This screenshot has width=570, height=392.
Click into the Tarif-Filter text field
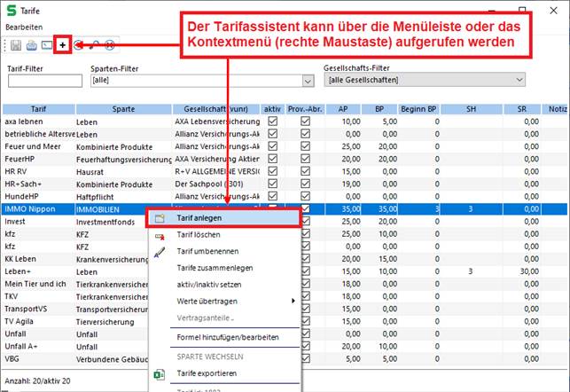pos(44,81)
